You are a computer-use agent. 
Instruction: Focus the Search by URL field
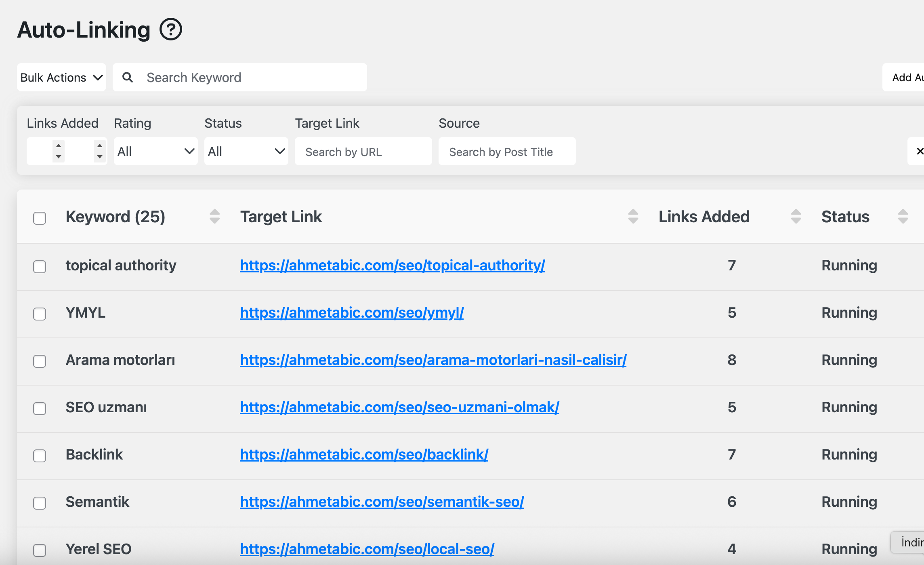point(363,151)
